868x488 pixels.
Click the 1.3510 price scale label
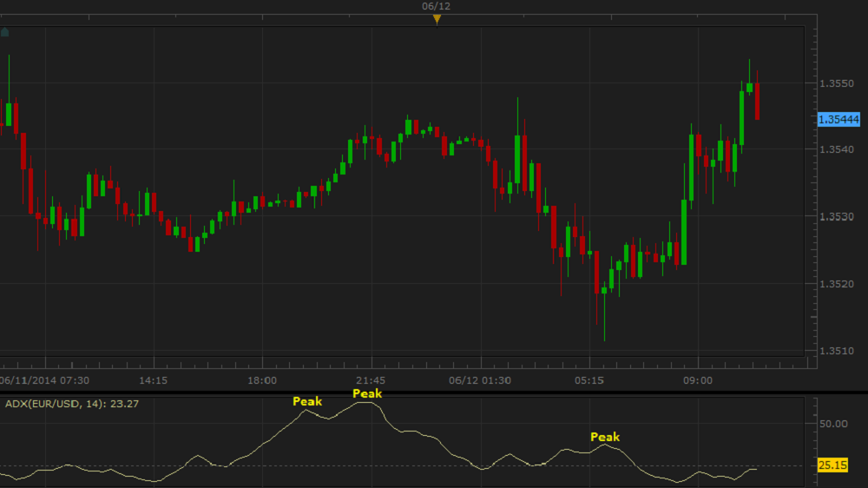(x=837, y=351)
